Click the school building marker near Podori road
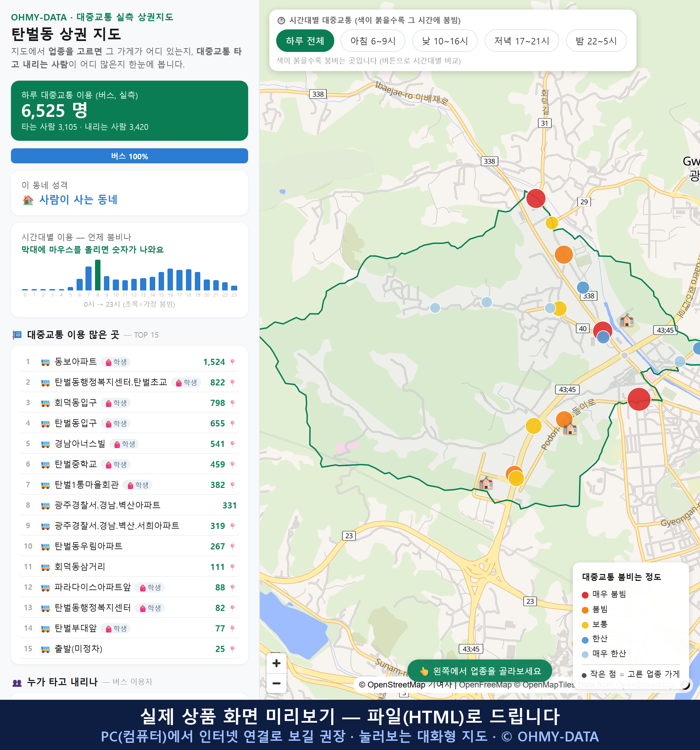The width and height of the screenshot is (700, 750). click(x=570, y=428)
